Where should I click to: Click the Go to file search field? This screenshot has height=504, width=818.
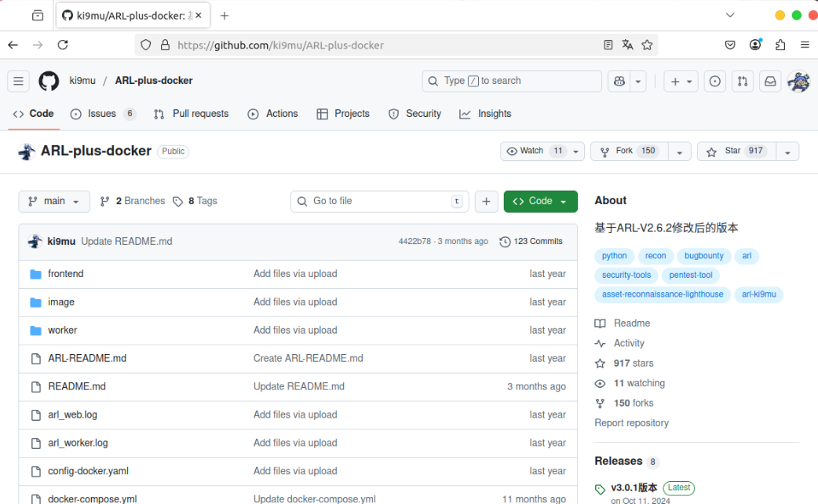pos(379,202)
